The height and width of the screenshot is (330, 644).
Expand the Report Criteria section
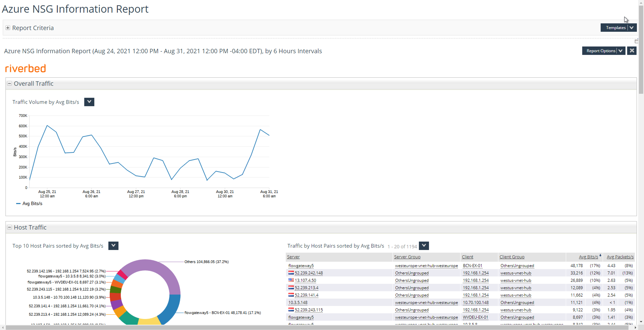8,28
